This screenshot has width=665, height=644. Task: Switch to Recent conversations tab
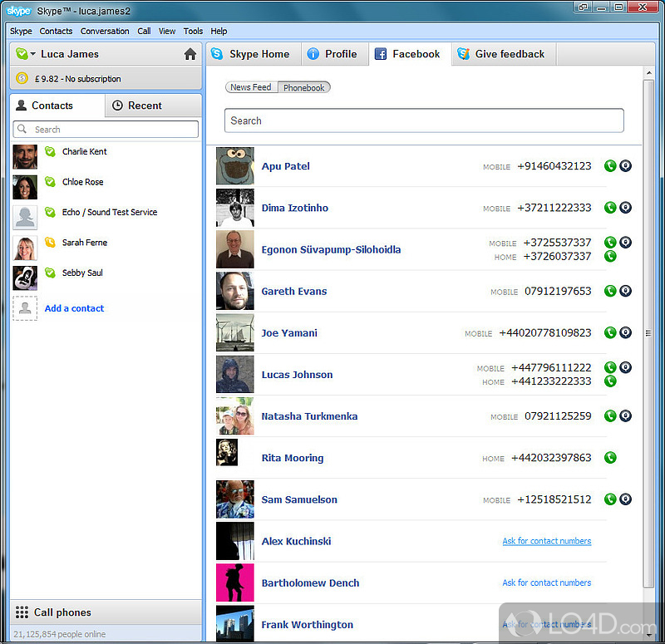click(x=153, y=106)
